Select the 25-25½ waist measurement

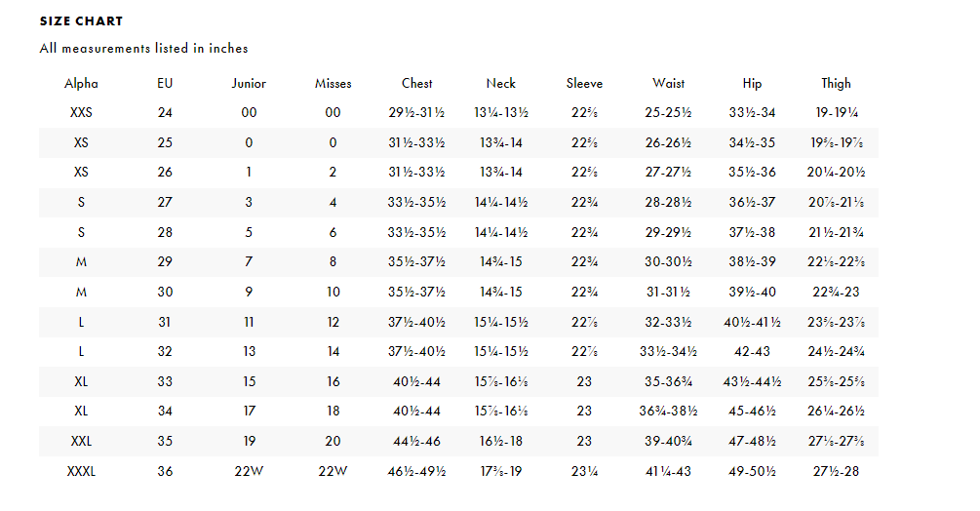(x=669, y=113)
